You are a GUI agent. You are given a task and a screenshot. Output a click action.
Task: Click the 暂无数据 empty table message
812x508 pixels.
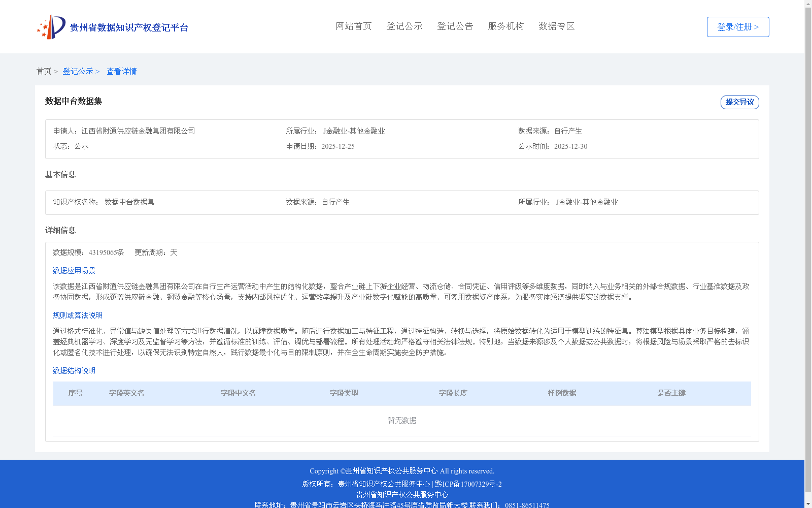(402, 421)
